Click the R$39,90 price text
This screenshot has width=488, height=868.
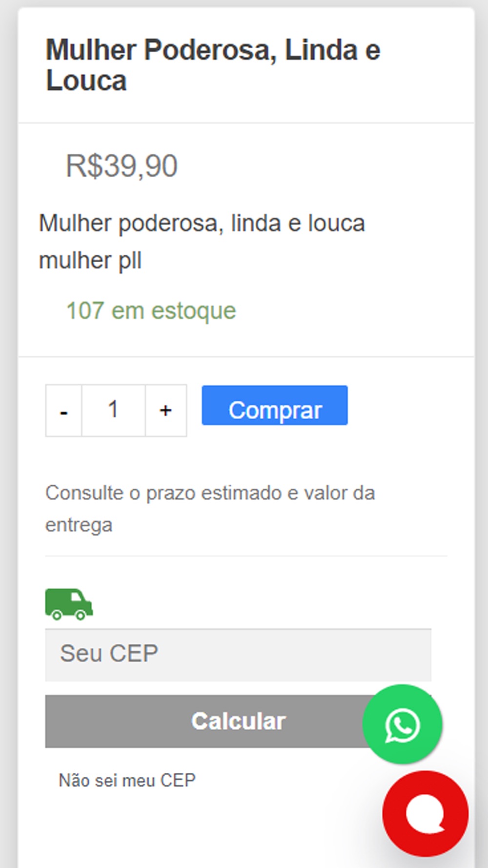[122, 166]
